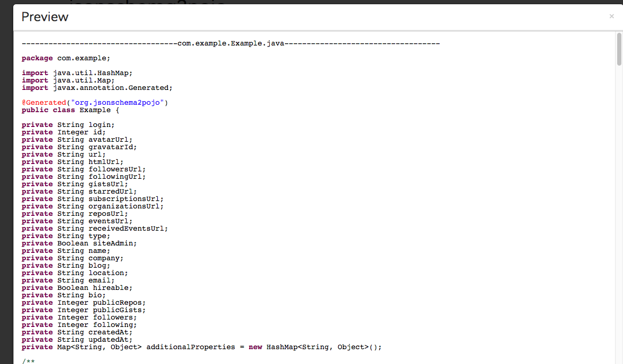Click the 'private String receivedEventsUrl;' line
This screenshot has height=364, width=623.
pos(95,229)
